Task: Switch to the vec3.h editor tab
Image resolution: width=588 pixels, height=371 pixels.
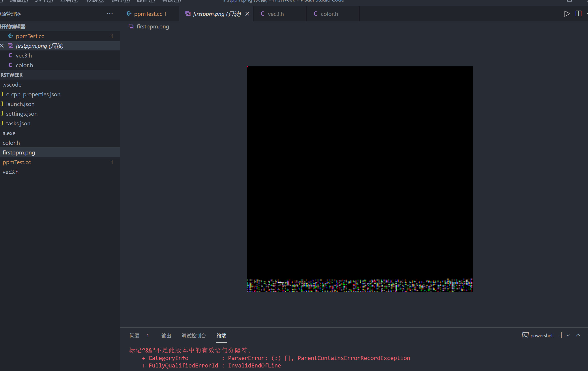Action: pos(275,14)
